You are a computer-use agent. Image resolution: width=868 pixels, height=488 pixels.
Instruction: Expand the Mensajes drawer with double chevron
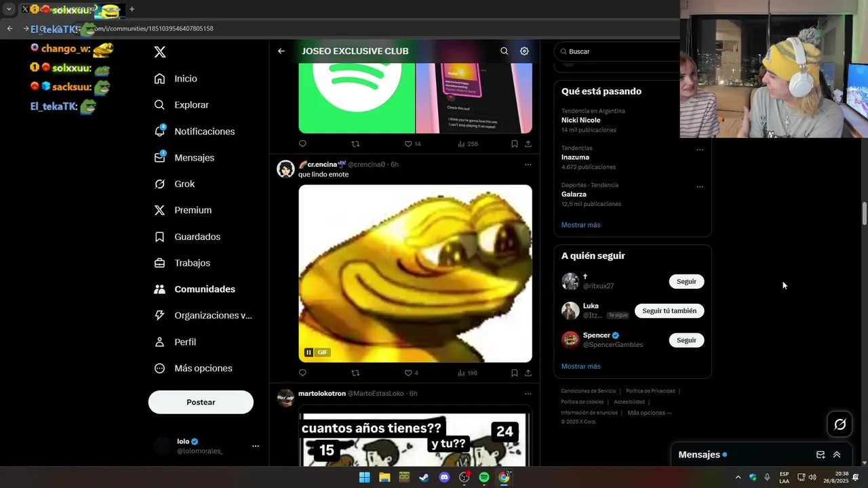(837, 455)
